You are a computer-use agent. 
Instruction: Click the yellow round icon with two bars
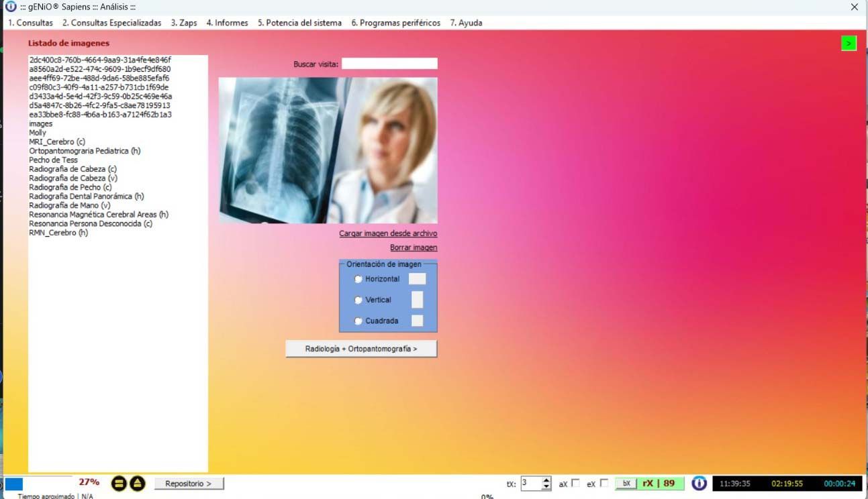[x=119, y=483]
